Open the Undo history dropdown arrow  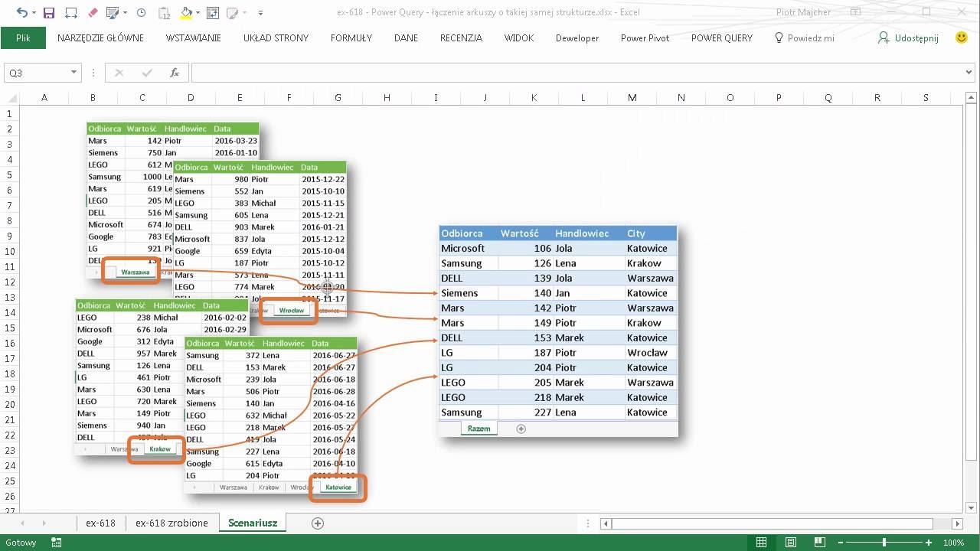[x=33, y=13]
